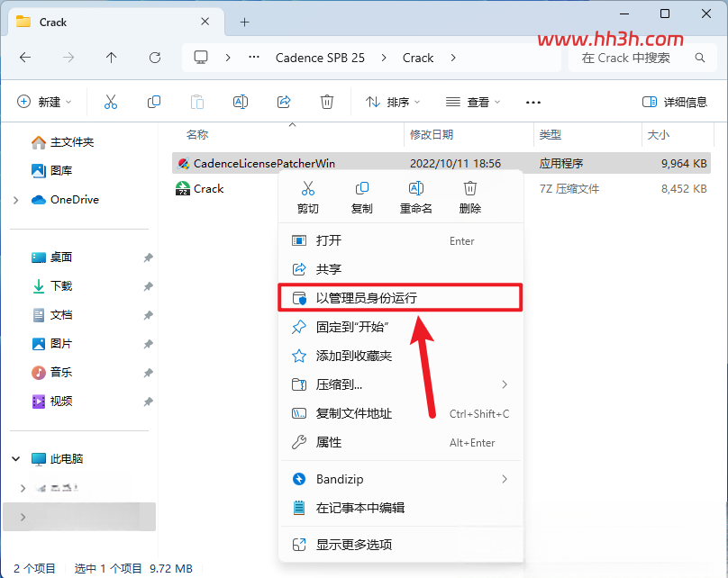The width and height of the screenshot is (728, 578).
Task: Open the 新建 dropdown
Action: [44, 102]
